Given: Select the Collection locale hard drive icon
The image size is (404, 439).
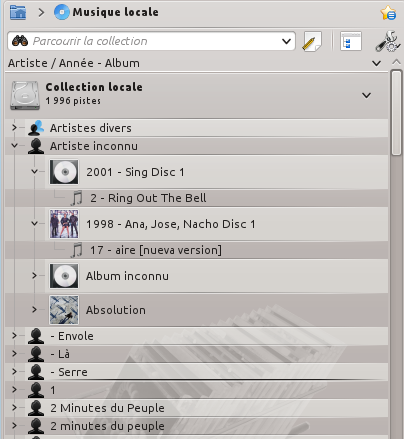Looking at the screenshot, I should [25, 95].
